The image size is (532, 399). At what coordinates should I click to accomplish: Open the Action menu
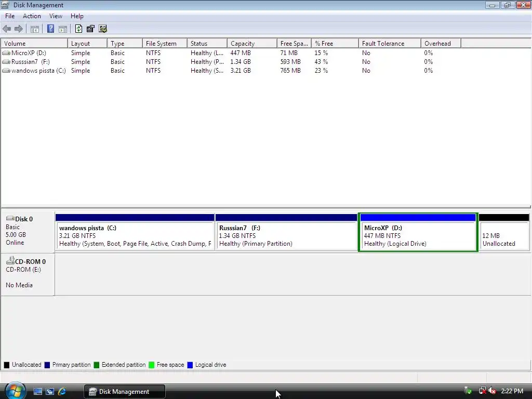coord(32,16)
